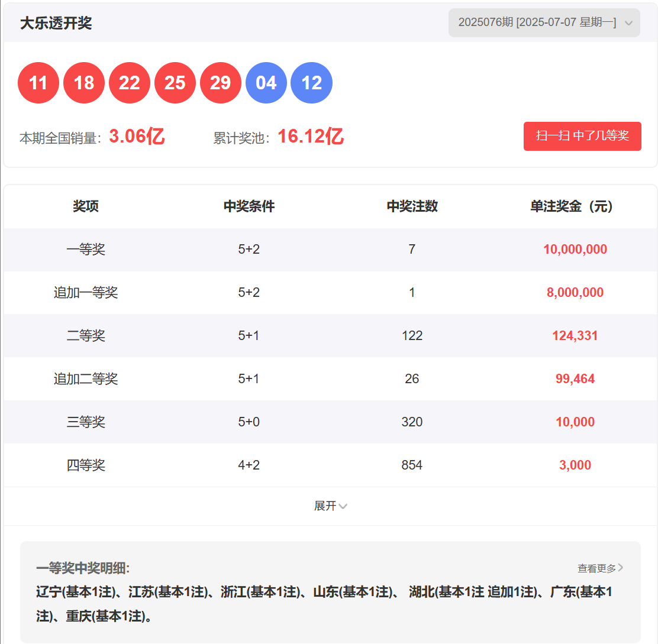
Task: Click red ball number 22
Action: point(129,83)
